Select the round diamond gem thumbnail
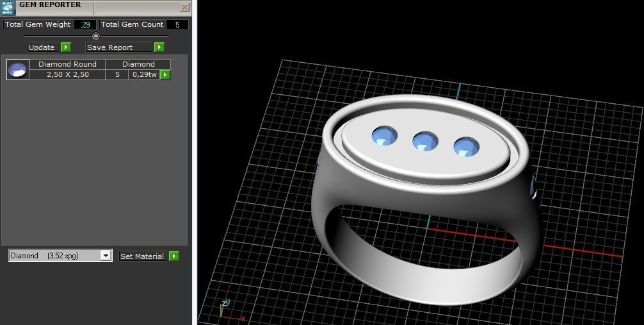The width and height of the screenshot is (644, 325). click(x=18, y=69)
